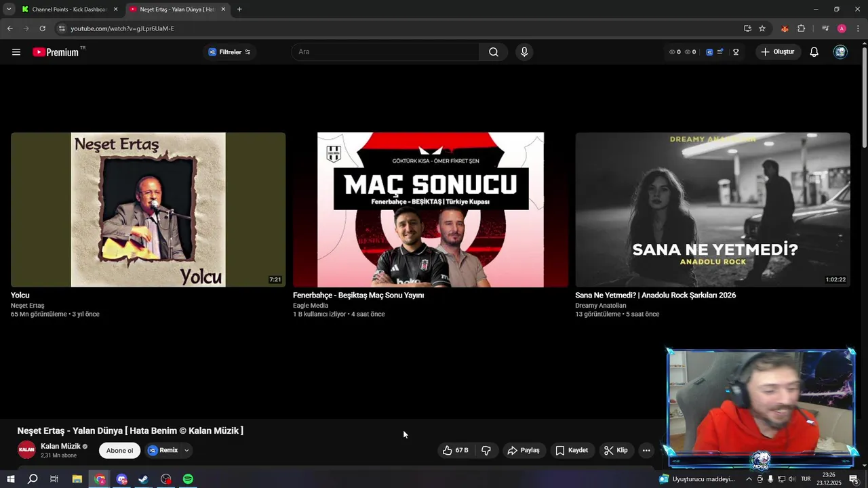Open Windows taskbar search
868x488 pixels.
[32, 479]
